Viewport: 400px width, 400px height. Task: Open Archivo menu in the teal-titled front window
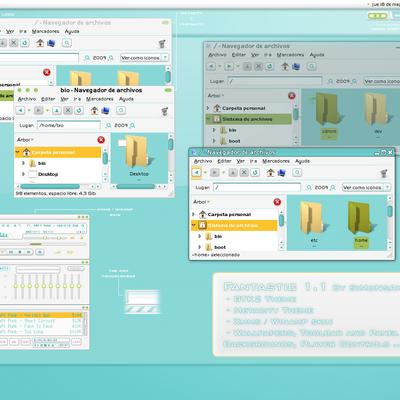coord(203,161)
